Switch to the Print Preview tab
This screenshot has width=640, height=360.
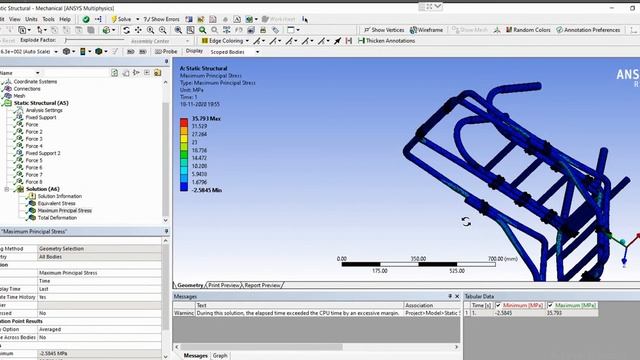pyautogui.click(x=224, y=285)
